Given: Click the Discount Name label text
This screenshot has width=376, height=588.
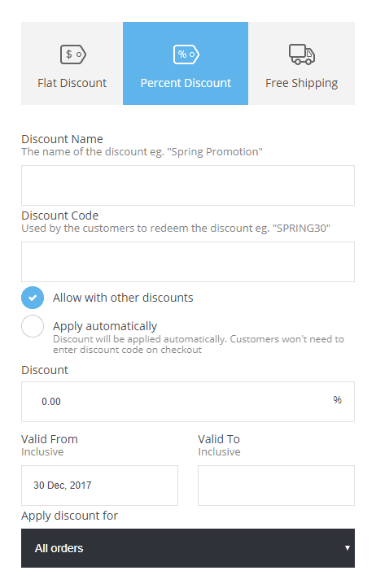Looking at the screenshot, I should (63, 139).
